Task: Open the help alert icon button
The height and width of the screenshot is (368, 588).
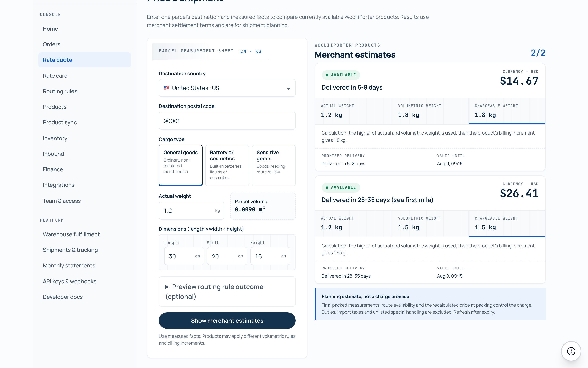Action: [x=571, y=351]
